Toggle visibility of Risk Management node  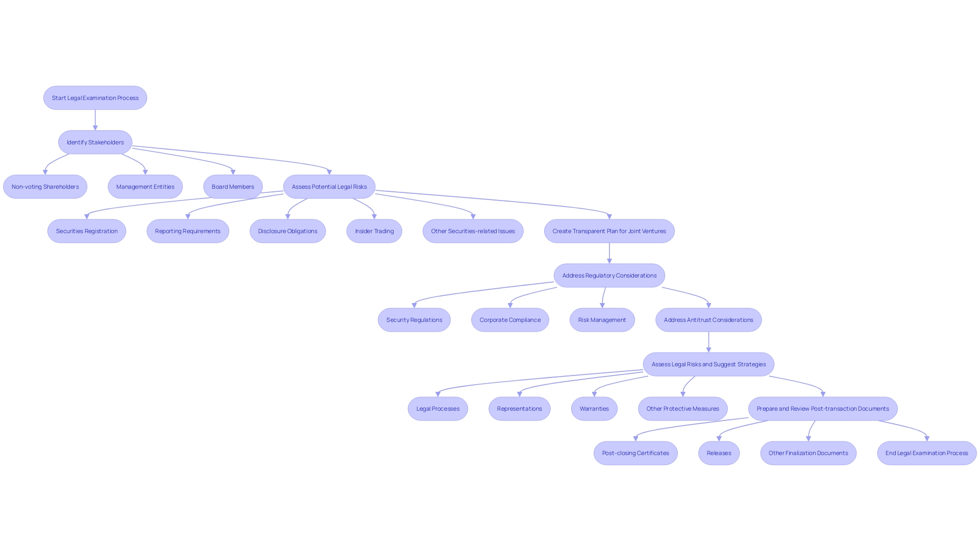click(x=601, y=319)
